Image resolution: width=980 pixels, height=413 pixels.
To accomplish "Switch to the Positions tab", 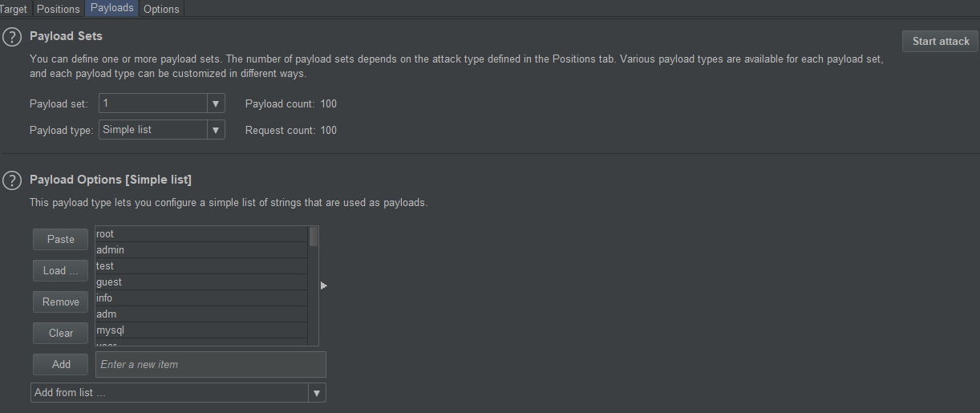I will pos(59,9).
